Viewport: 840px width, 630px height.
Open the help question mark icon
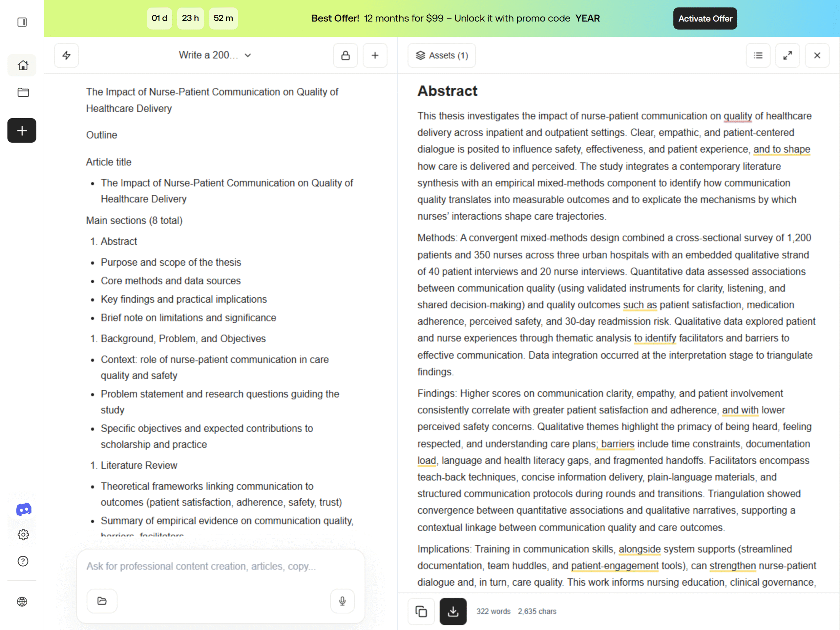[x=23, y=561]
